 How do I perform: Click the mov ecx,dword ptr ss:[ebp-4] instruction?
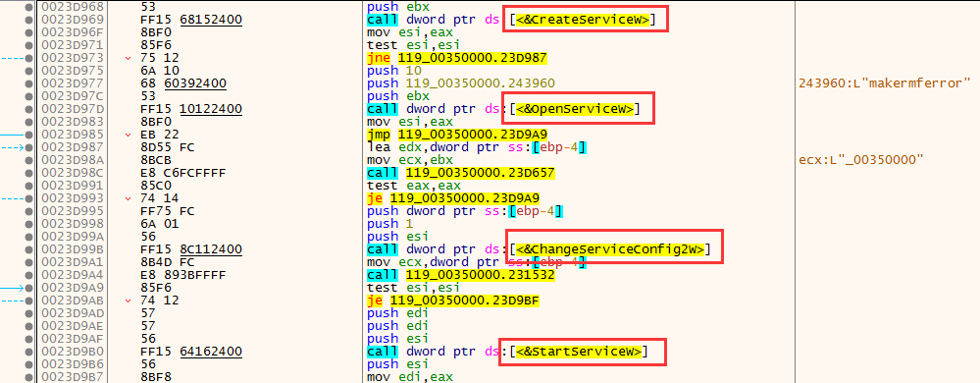(476, 262)
